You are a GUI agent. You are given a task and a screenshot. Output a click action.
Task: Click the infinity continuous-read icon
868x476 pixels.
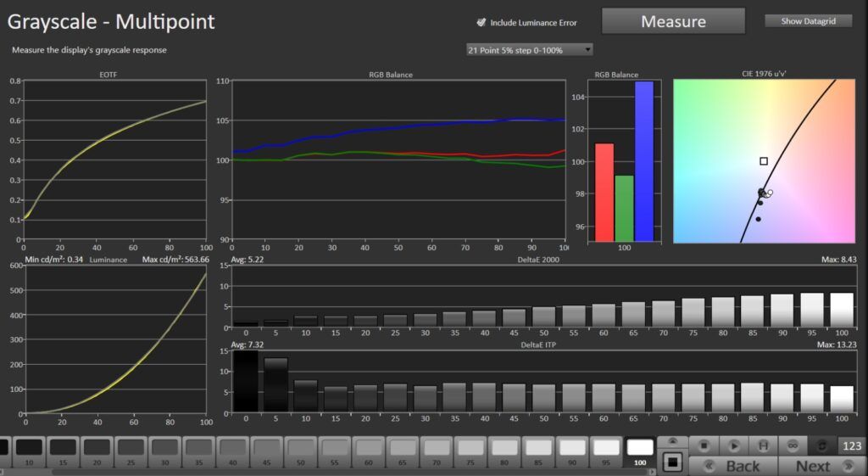(x=793, y=445)
